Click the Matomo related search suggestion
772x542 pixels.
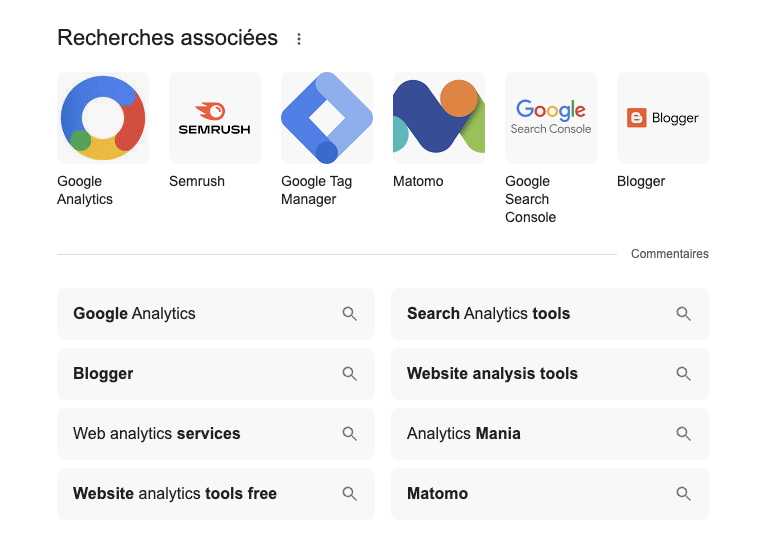click(437, 494)
